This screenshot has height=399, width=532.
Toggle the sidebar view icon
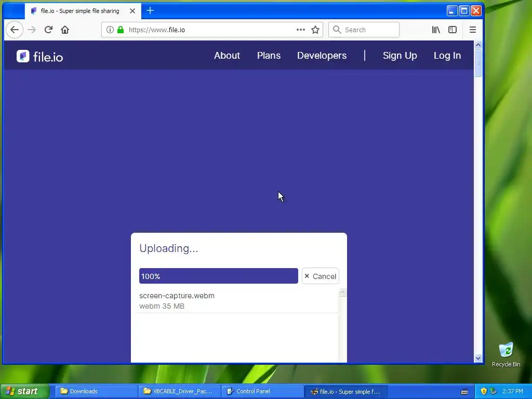[453, 30]
